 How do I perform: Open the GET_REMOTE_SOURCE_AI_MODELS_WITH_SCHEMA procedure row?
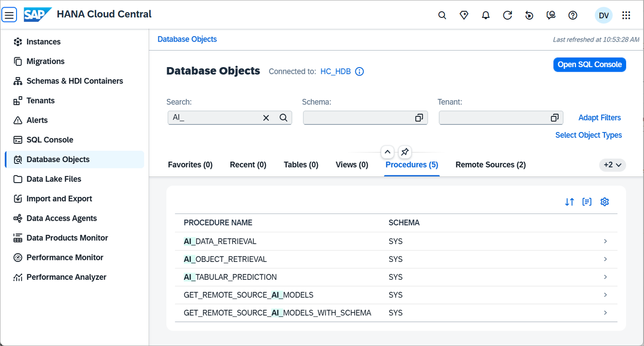[396, 313]
